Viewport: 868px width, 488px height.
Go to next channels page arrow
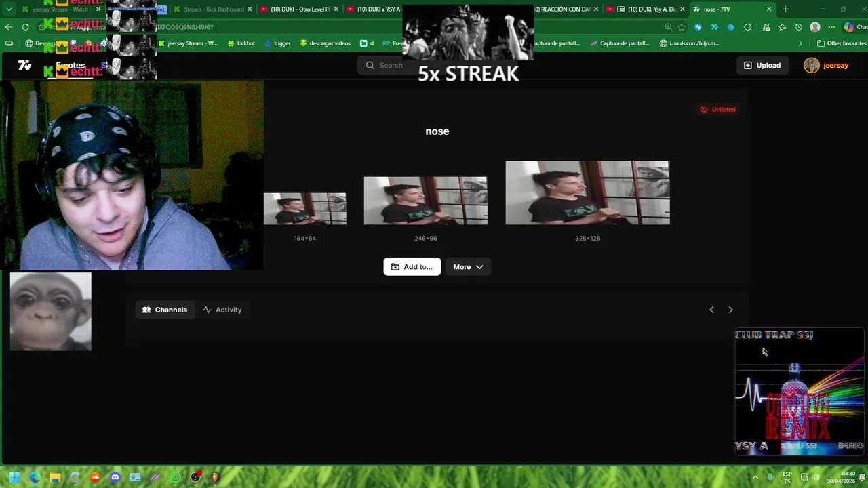[x=730, y=310]
